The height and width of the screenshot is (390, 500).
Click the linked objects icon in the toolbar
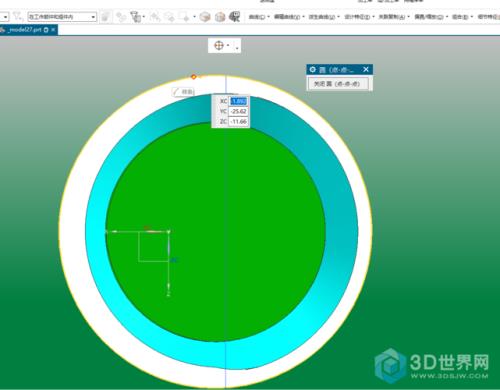click(x=121, y=16)
